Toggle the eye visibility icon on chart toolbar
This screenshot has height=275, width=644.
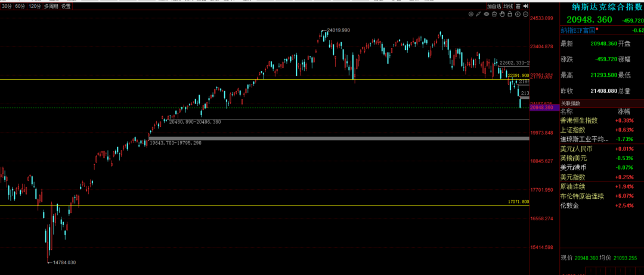coord(487,14)
